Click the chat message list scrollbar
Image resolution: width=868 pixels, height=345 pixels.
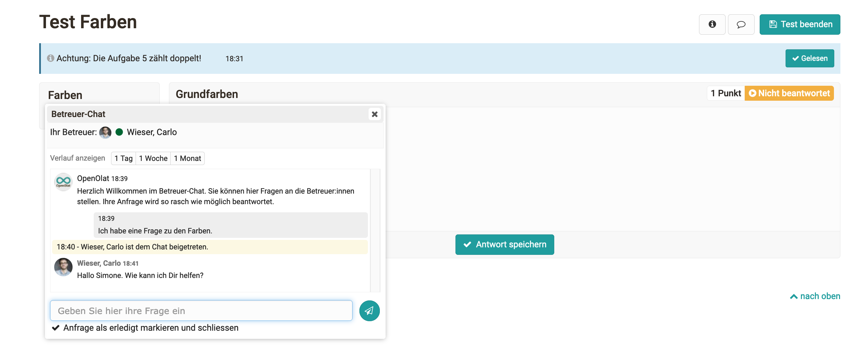(375, 230)
